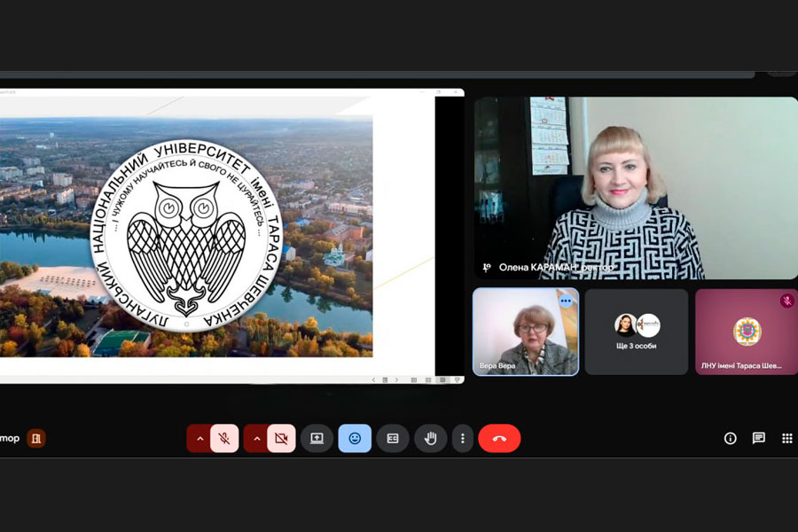798x532 pixels.
Task: Open options on Вера Вера tile
Action: 566,301
